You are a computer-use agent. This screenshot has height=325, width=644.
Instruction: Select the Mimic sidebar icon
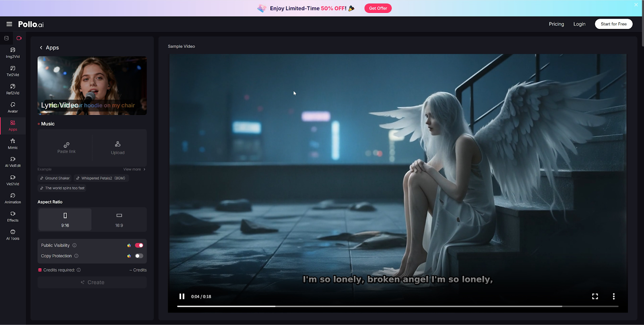12,144
